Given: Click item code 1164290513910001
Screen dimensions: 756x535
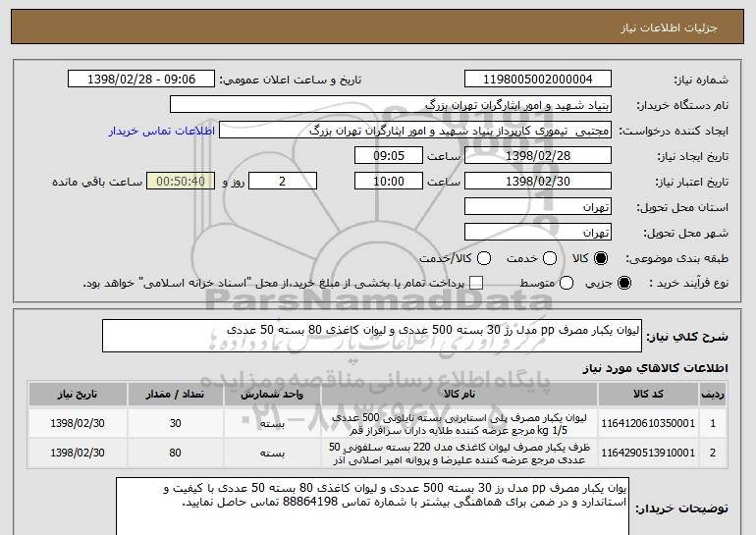Looking at the screenshot, I should 648,453.
